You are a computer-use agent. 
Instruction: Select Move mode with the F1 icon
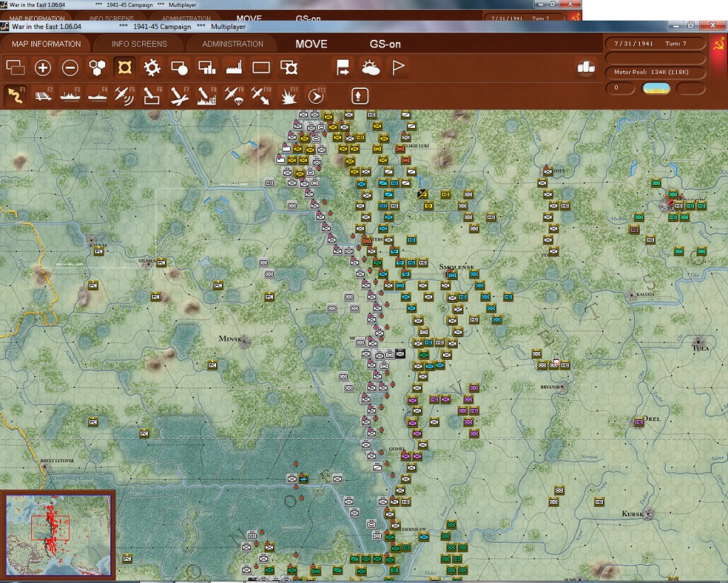tap(16, 95)
